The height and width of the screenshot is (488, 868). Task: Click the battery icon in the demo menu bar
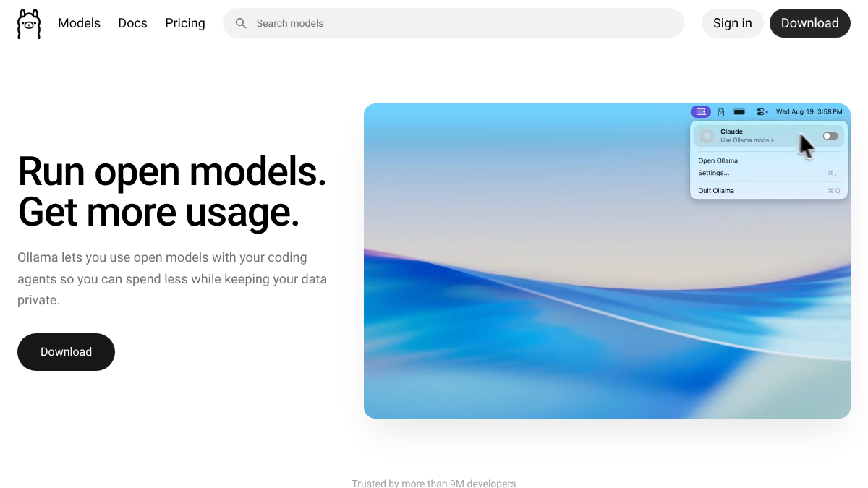(x=739, y=112)
